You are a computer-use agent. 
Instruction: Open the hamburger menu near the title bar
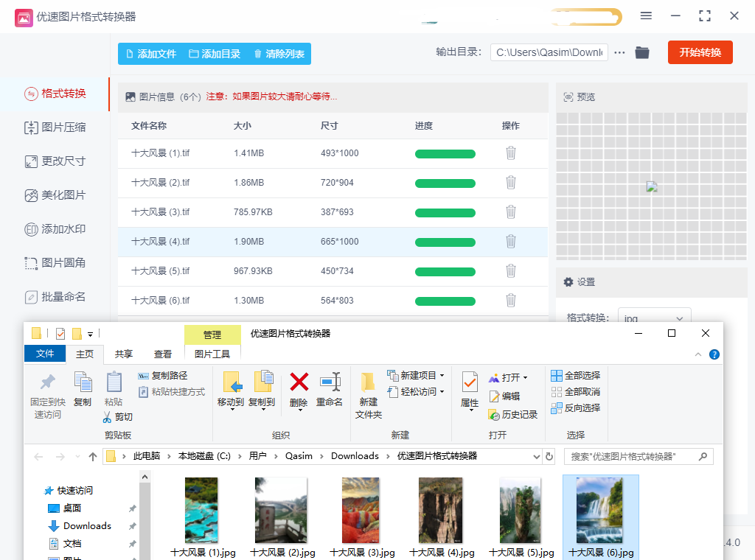click(646, 15)
